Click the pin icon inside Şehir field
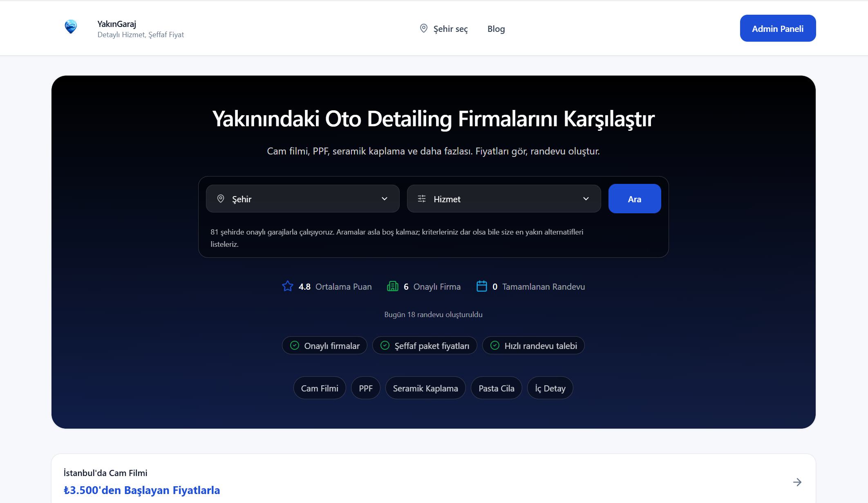 (x=221, y=199)
